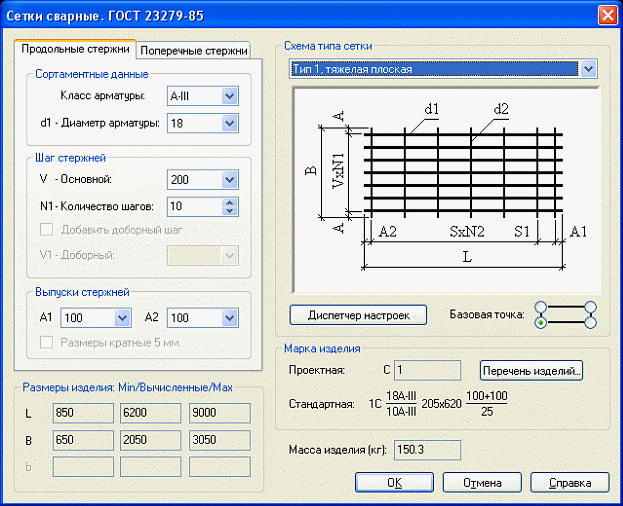Click A1 value 100

74,318
